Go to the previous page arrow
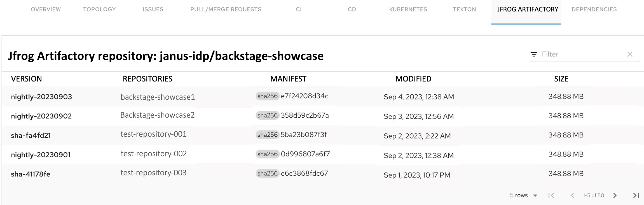The image size is (644, 205). coord(572,195)
